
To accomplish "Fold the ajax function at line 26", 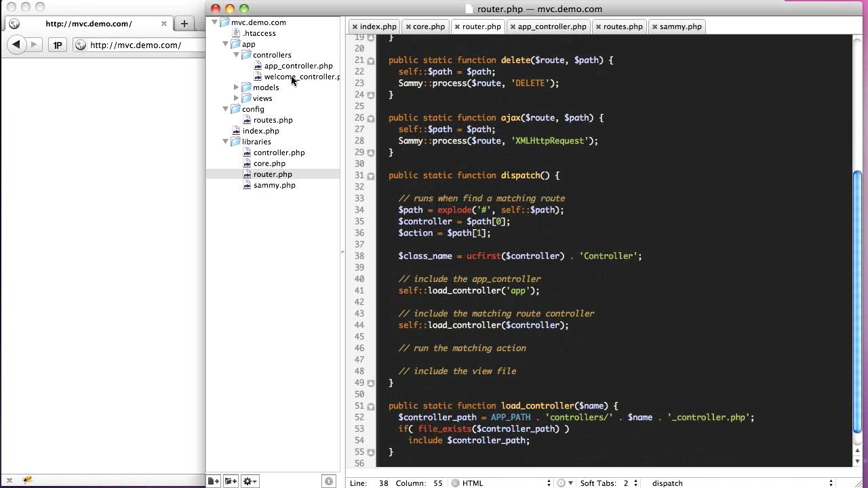I will click(371, 119).
